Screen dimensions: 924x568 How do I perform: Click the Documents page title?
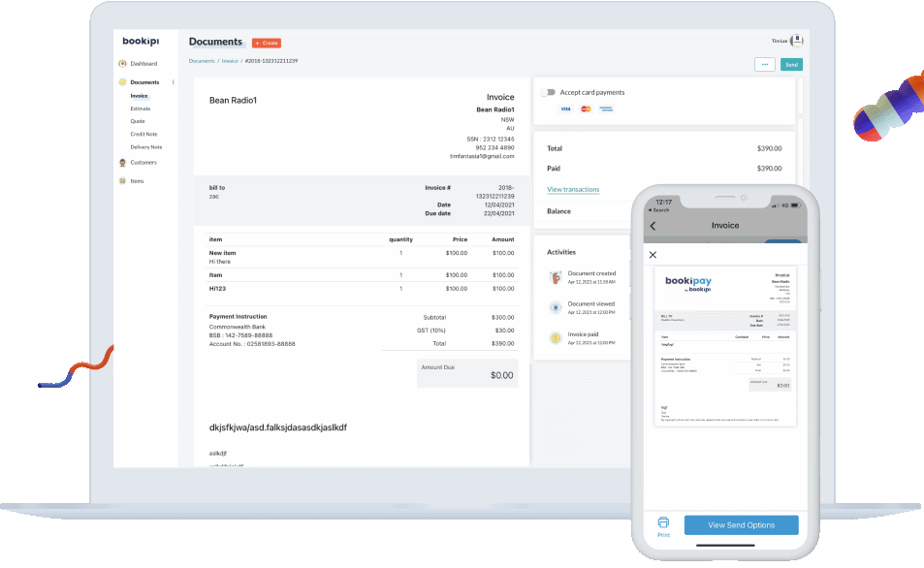215,42
